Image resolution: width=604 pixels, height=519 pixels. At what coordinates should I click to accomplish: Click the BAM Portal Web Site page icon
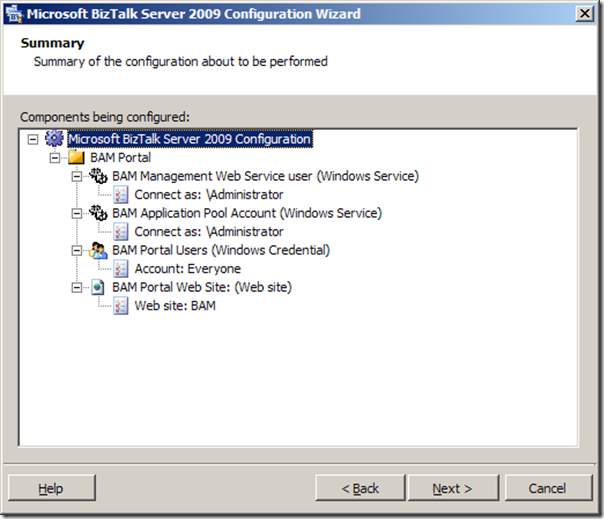coord(99,287)
